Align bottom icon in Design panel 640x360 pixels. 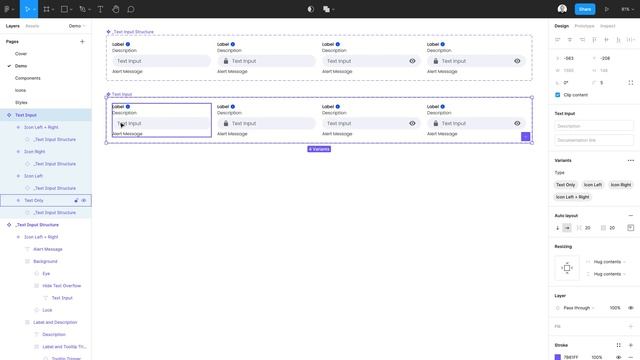(618, 40)
